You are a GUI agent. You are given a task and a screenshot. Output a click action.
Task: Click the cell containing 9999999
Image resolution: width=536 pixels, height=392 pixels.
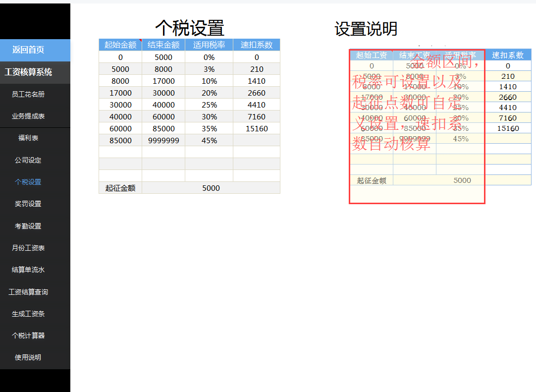(163, 140)
